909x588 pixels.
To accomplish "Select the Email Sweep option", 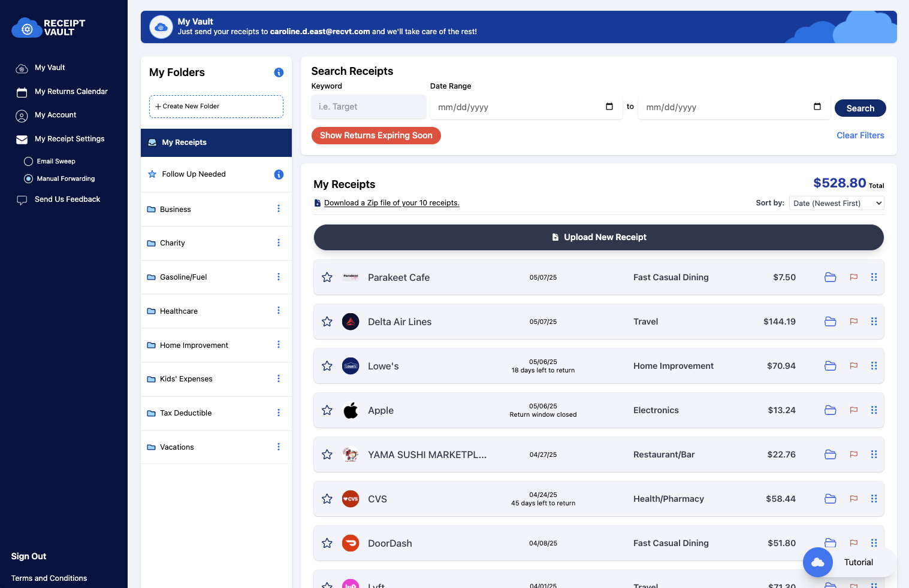I will click(28, 161).
